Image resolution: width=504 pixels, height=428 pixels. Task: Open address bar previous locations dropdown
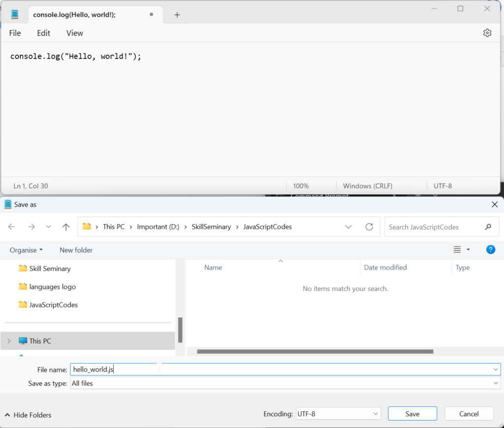point(348,227)
